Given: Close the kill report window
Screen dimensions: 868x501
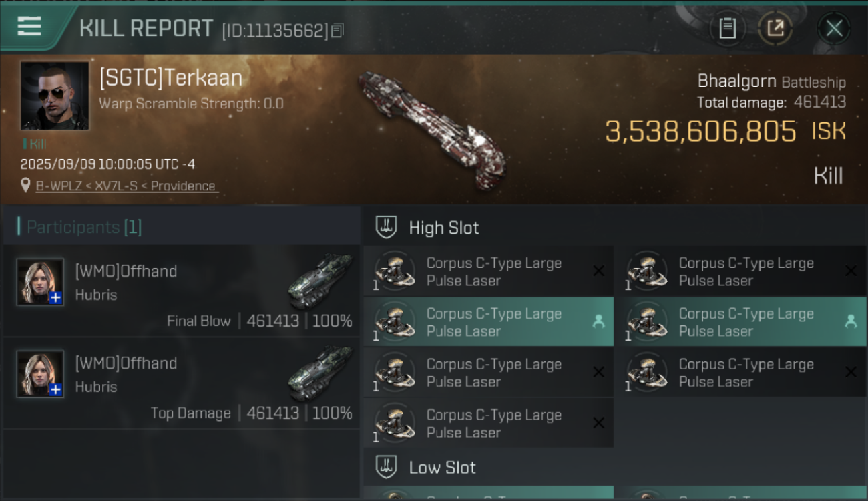Looking at the screenshot, I should click(834, 29).
